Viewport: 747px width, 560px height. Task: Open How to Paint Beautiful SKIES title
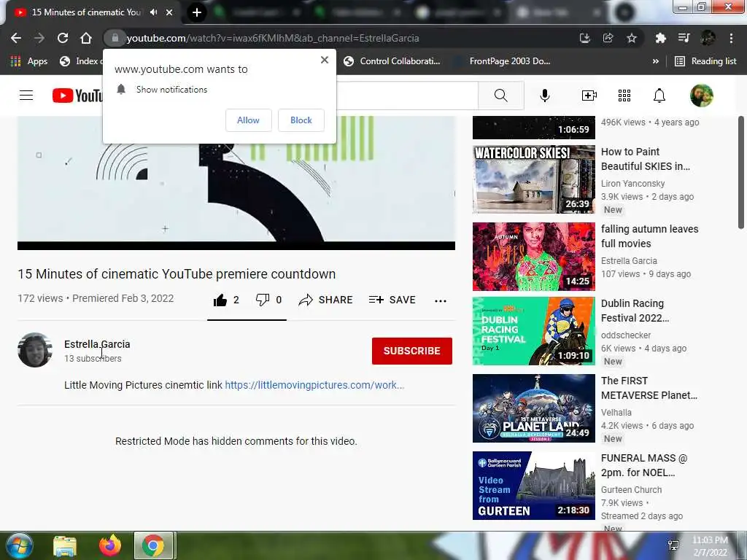tap(646, 159)
